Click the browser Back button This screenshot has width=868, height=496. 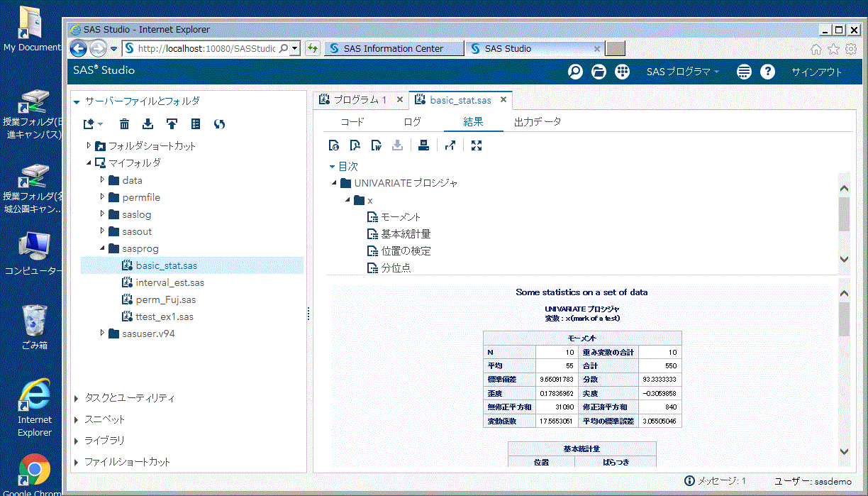click(x=79, y=48)
